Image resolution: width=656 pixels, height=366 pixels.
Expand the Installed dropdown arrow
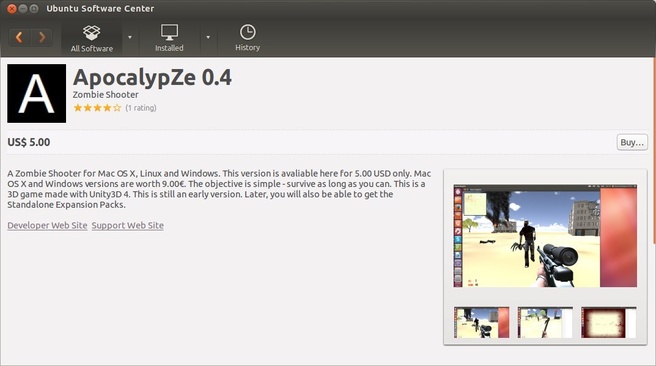coord(208,37)
